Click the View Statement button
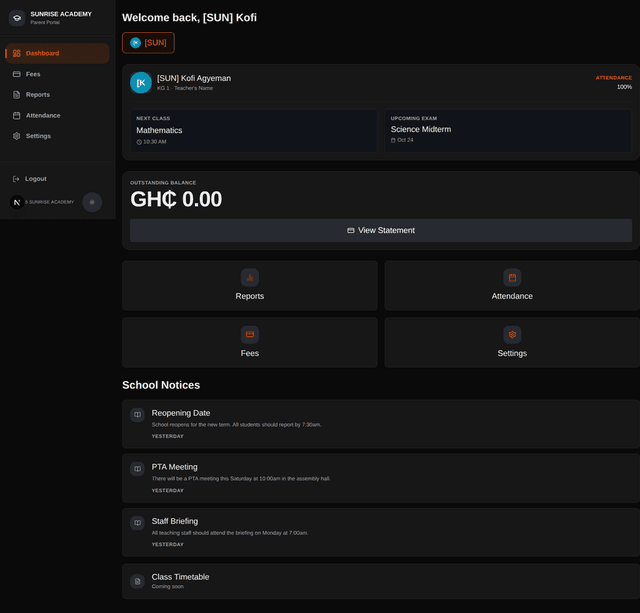The height and width of the screenshot is (613, 640). click(x=381, y=231)
